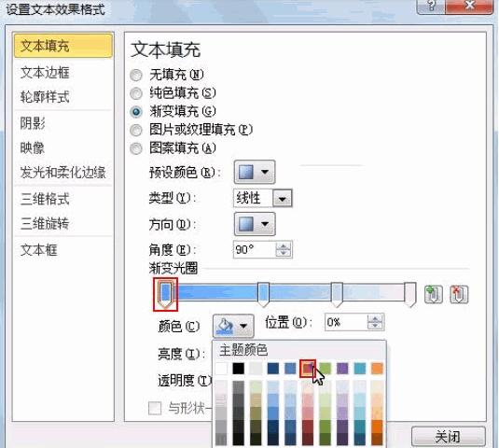Click the paint bucket color icon

(x=226, y=326)
